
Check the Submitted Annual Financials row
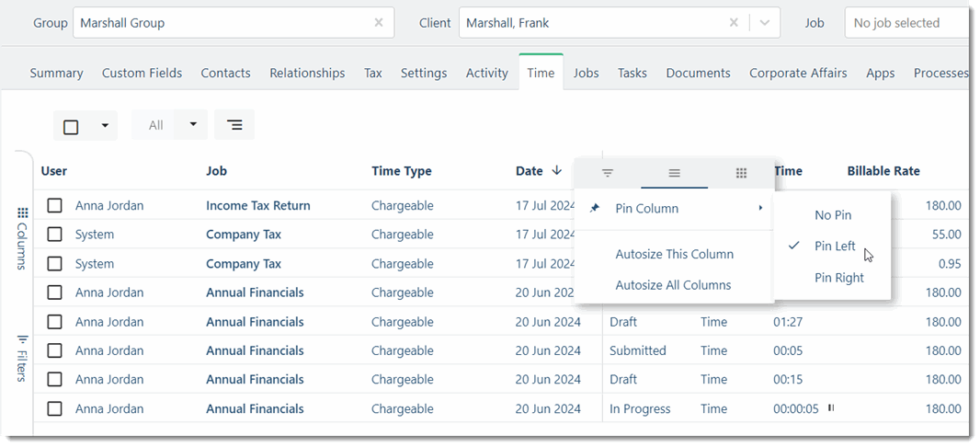pyautogui.click(x=55, y=350)
